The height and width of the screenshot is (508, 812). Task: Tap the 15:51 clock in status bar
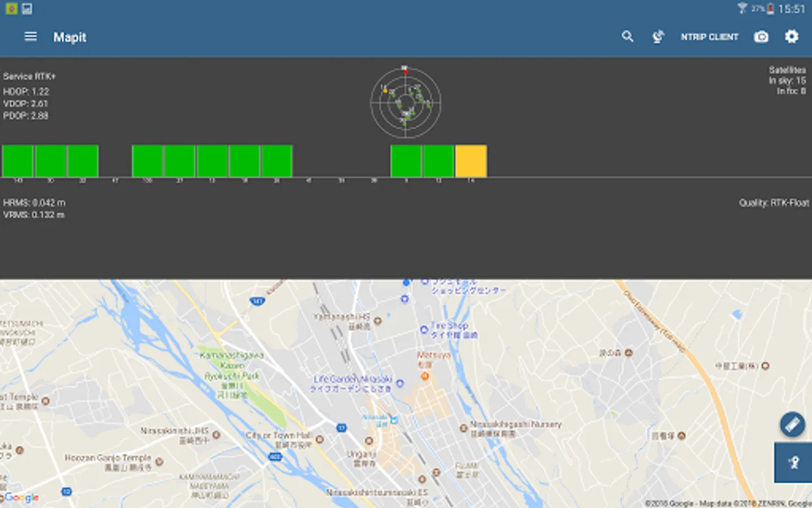pyautogui.click(x=792, y=9)
